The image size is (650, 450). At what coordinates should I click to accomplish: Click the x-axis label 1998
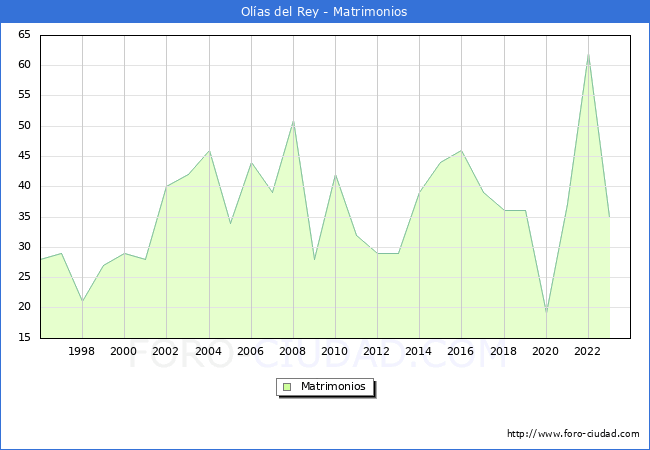[81, 351]
